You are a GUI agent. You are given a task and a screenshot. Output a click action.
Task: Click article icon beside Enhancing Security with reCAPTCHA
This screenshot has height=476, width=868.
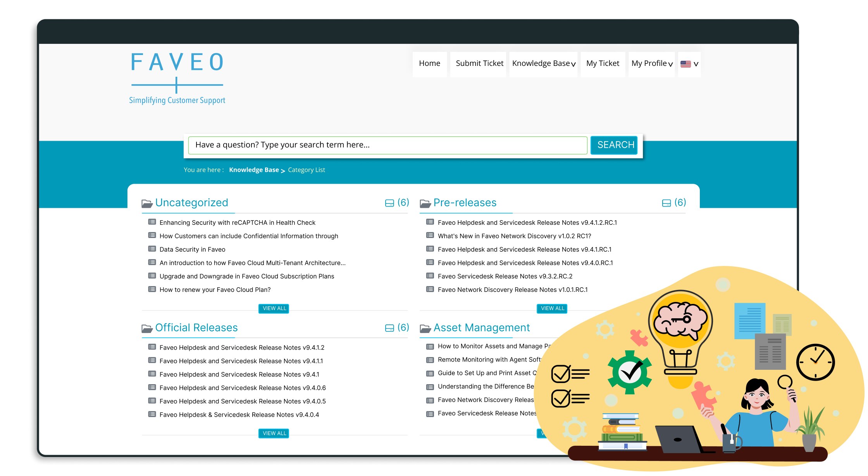(x=152, y=222)
